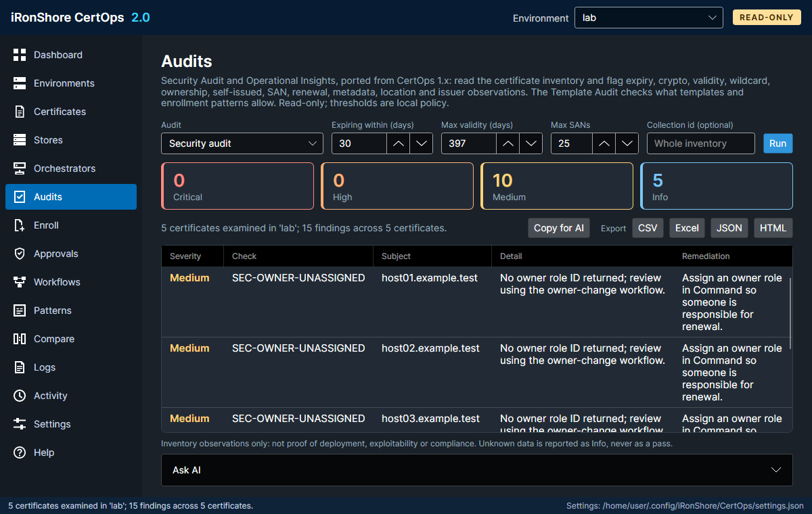Image resolution: width=812 pixels, height=514 pixels.
Task: Export findings as CSV
Action: [648, 228]
